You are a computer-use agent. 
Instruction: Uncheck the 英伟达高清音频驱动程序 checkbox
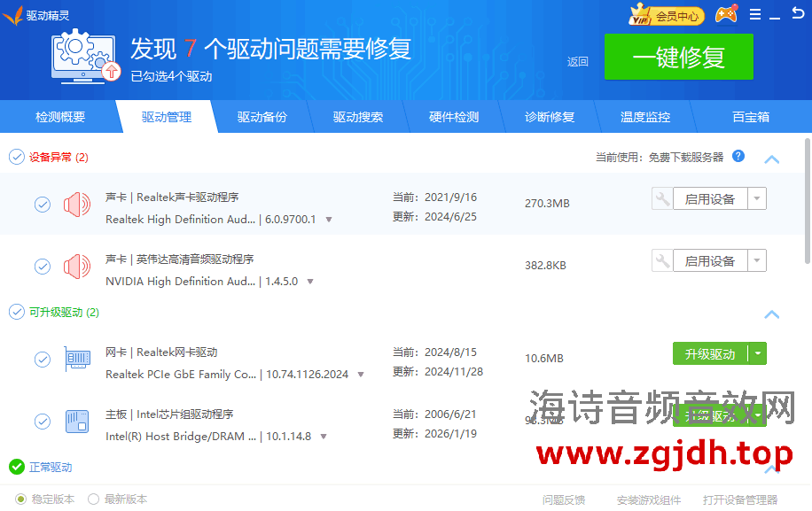pos(43,267)
